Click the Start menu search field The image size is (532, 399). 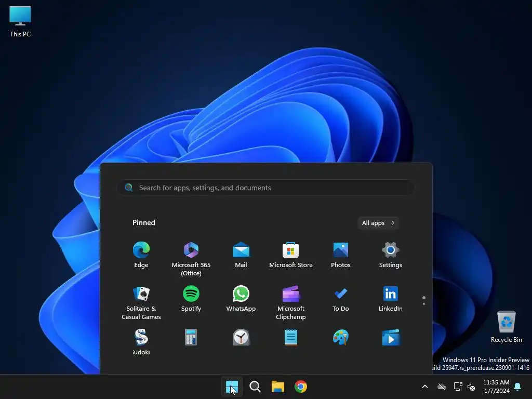point(266,188)
